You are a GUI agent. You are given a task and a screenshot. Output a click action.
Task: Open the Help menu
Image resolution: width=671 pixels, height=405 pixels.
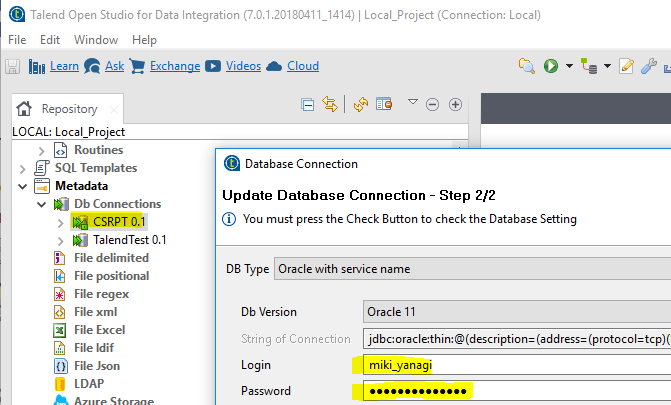click(x=144, y=40)
